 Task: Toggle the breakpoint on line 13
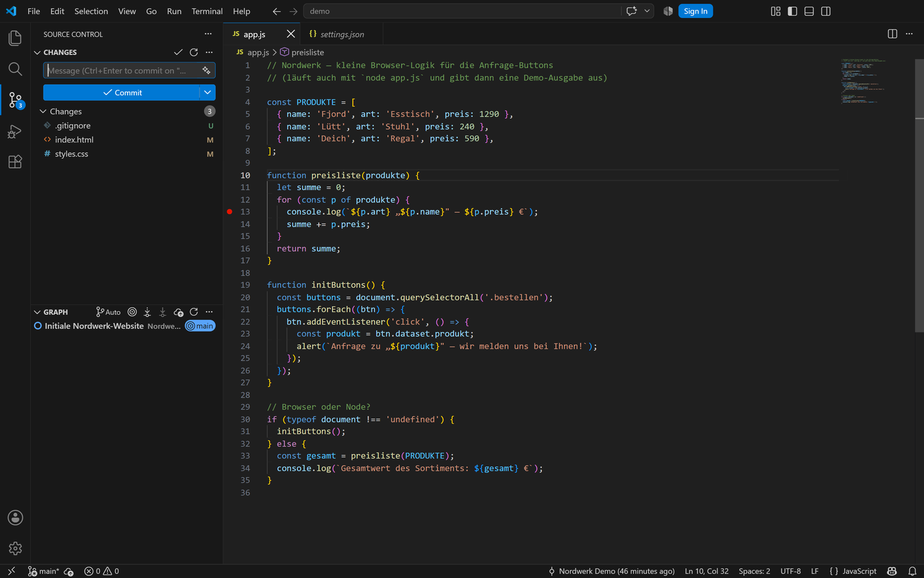point(230,211)
